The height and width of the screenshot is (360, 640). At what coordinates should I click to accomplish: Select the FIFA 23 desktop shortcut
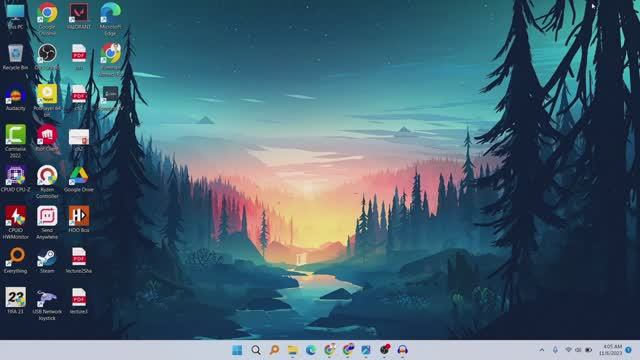coord(16,301)
